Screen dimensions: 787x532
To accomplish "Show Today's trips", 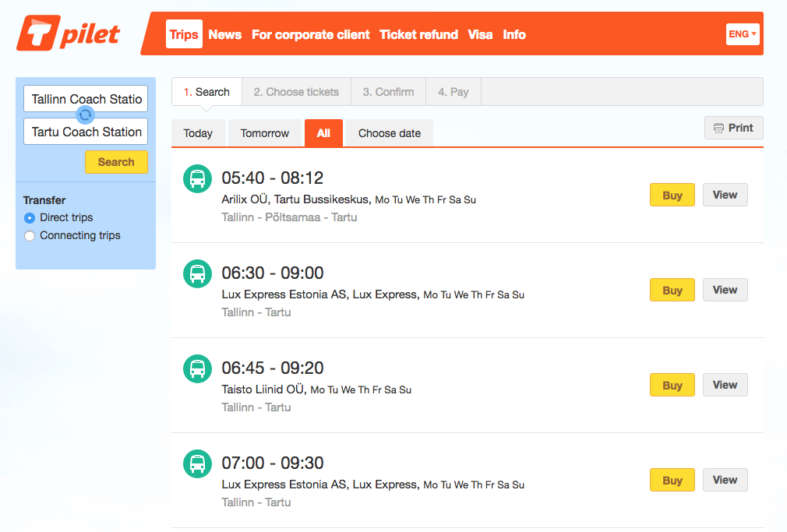I will pos(198,133).
